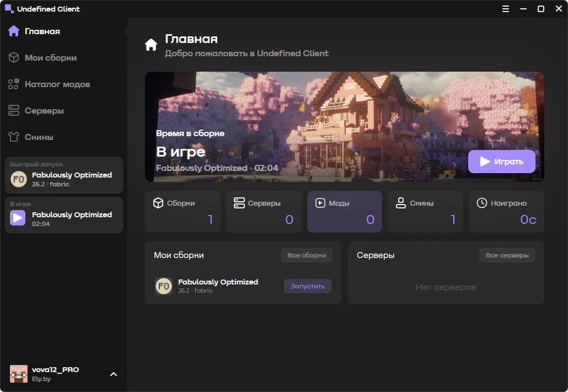This screenshot has height=392, width=568.
Task: Select the Быстрый запуск Fabulously Optimized card
Action: 64,175
